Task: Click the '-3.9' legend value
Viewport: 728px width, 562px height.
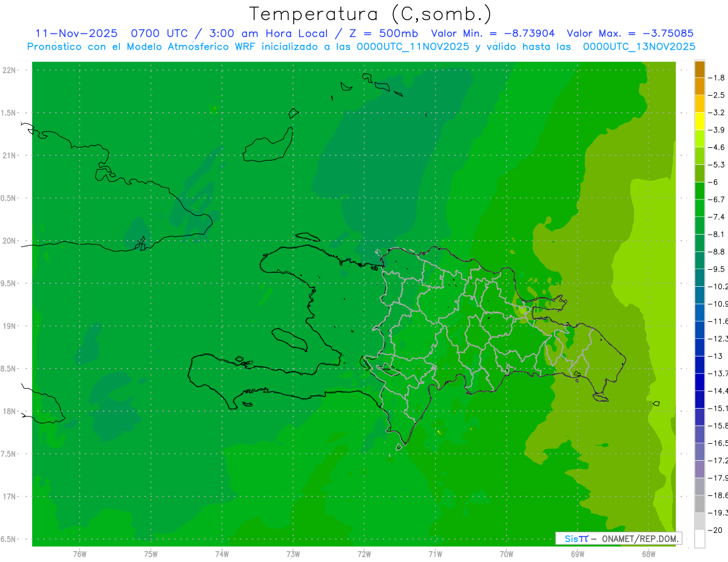Action: click(x=716, y=130)
